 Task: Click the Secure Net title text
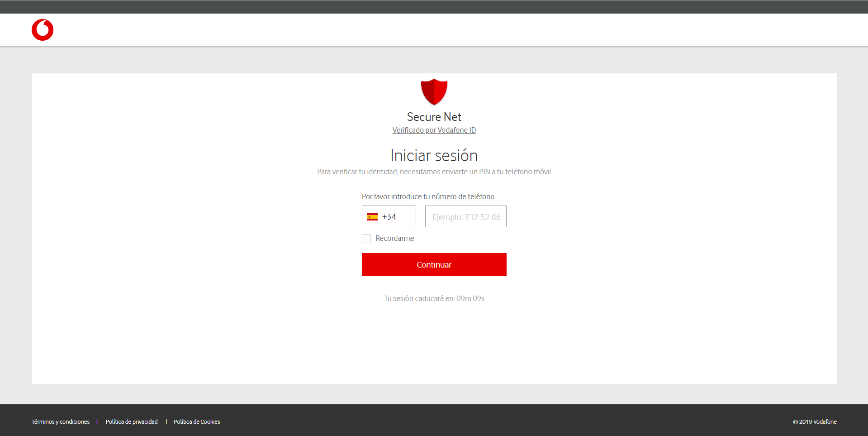coord(434,117)
